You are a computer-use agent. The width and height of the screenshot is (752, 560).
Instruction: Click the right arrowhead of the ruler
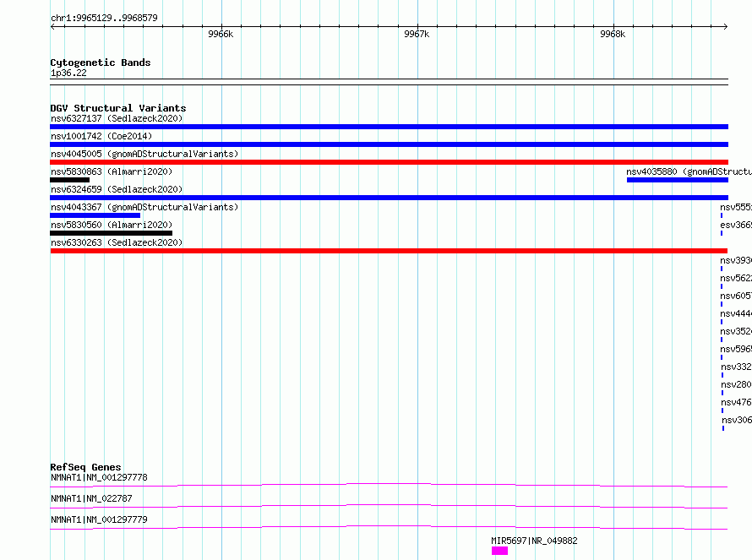[726, 26]
